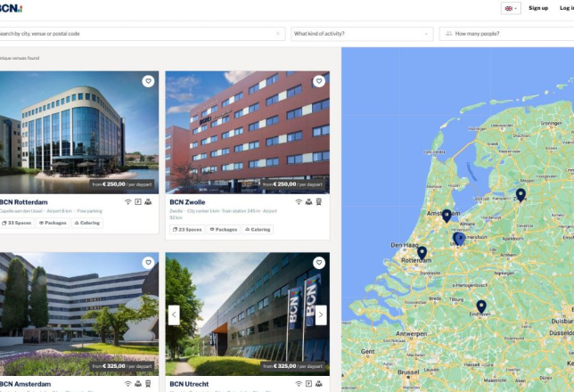Screen dimensions: 574x392
Task: Click BCN Zwolle train station icon
Action: [x=319, y=201]
